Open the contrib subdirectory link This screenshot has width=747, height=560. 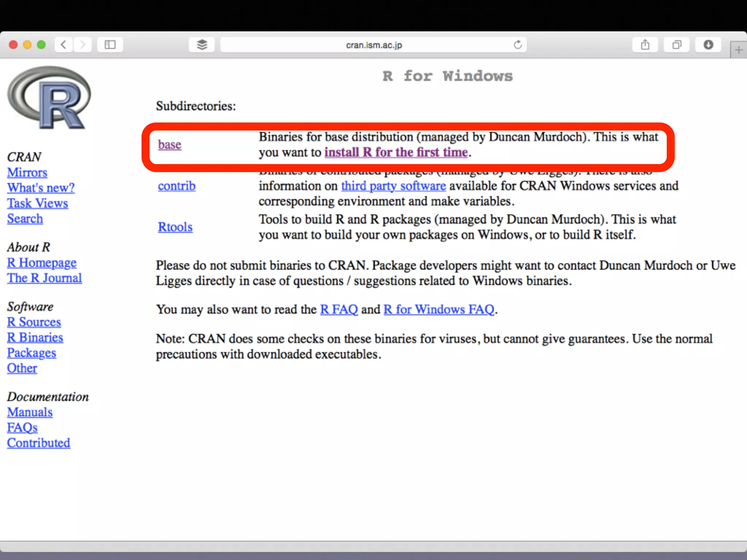177,186
